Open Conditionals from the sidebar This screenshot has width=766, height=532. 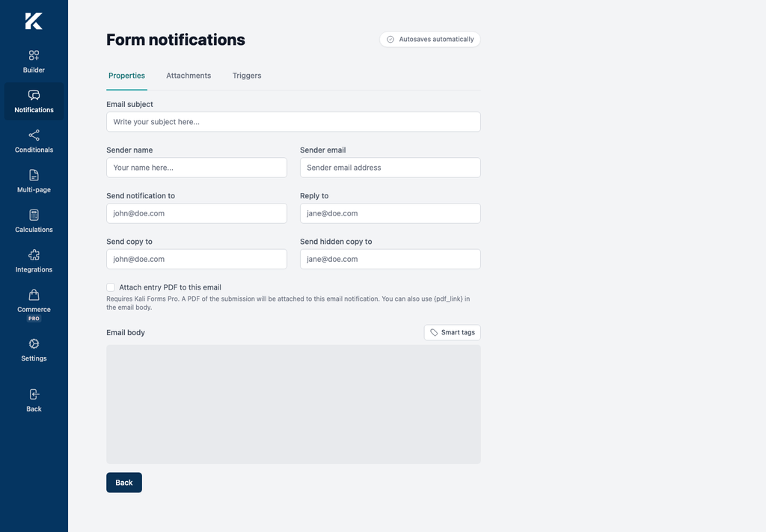click(34, 141)
